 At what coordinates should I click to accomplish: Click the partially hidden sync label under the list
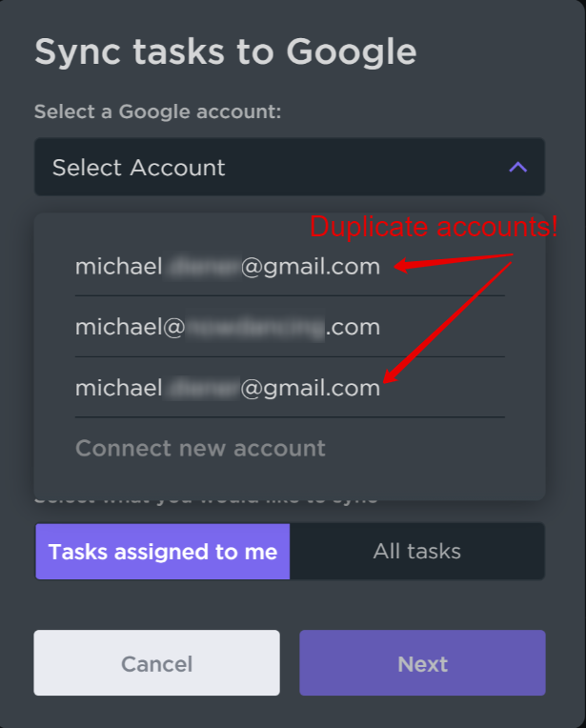click(207, 501)
